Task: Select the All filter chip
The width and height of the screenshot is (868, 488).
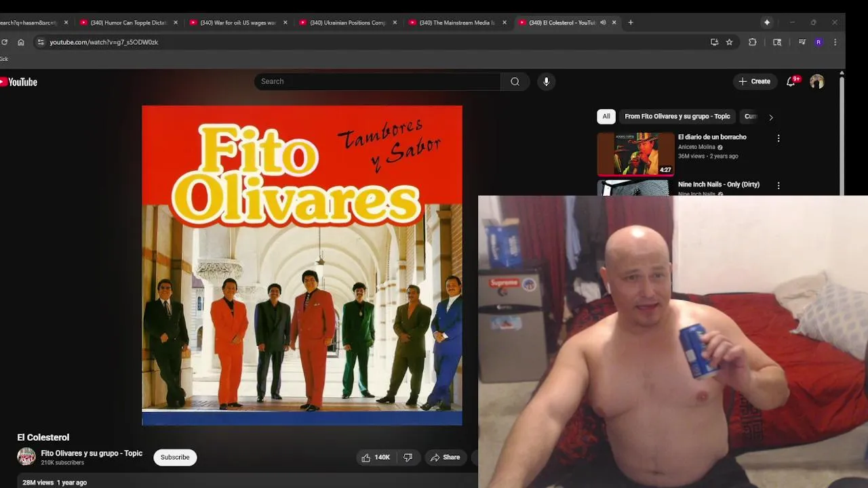Action: coord(606,117)
